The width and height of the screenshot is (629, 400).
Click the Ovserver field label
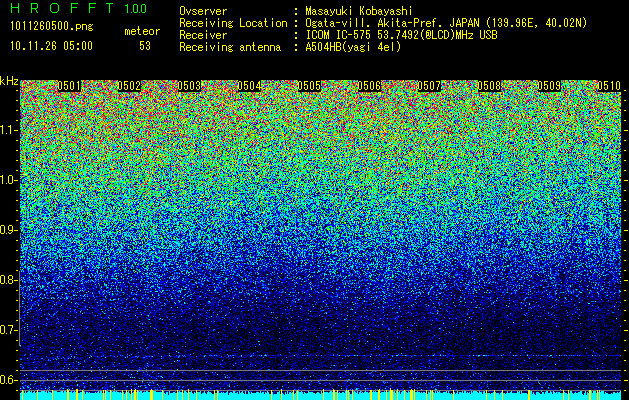click(203, 11)
